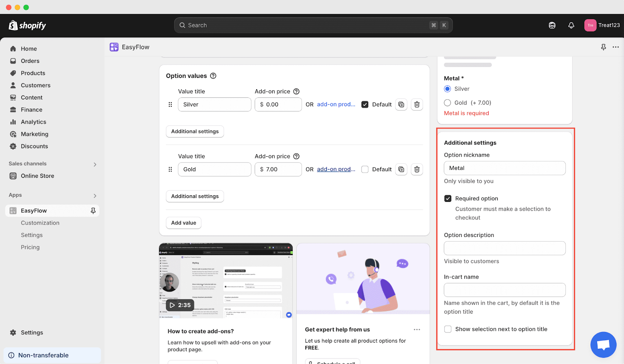Open the Sidekick assistant icon in top bar
Image resolution: width=624 pixels, height=364 pixels.
tap(552, 25)
